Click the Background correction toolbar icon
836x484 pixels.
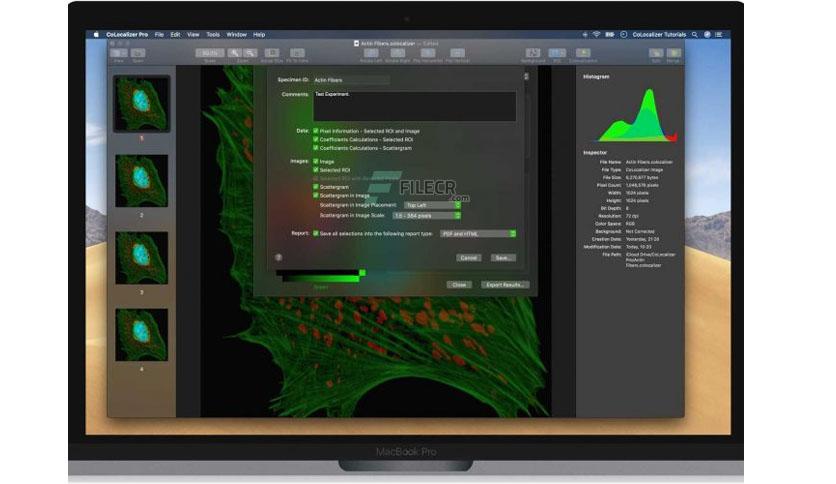point(533,53)
